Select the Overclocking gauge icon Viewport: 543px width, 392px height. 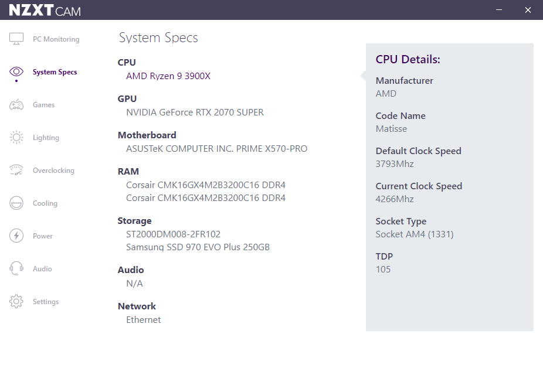pyautogui.click(x=16, y=171)
